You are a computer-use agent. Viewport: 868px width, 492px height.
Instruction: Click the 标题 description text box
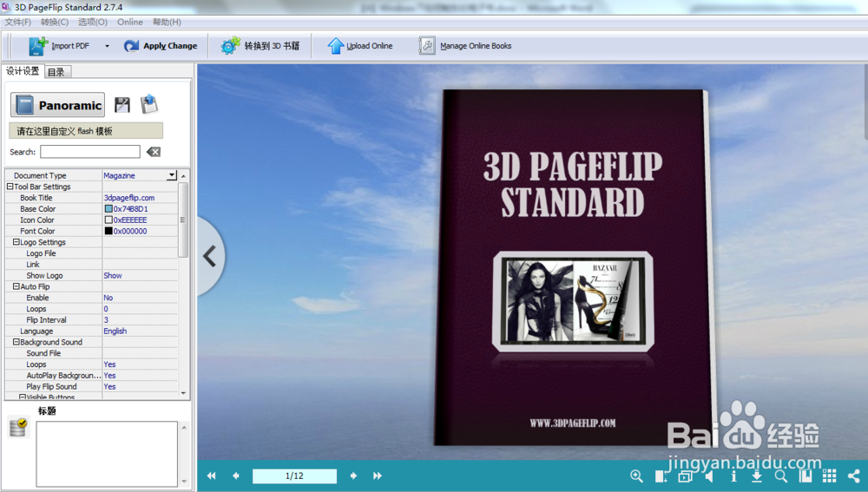click(107, 453)
